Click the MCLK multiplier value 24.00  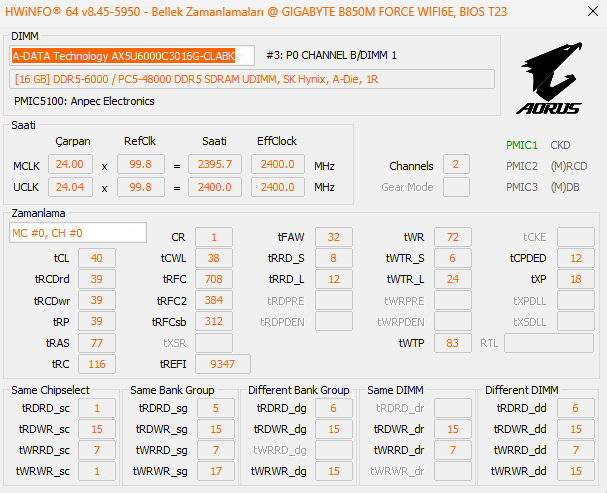click(70, 164)
